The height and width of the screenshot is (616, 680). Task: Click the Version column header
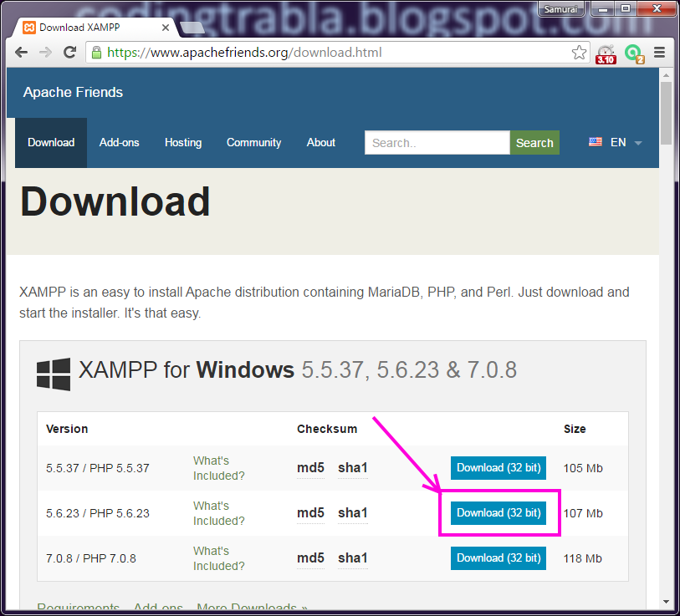click(67, 429)
